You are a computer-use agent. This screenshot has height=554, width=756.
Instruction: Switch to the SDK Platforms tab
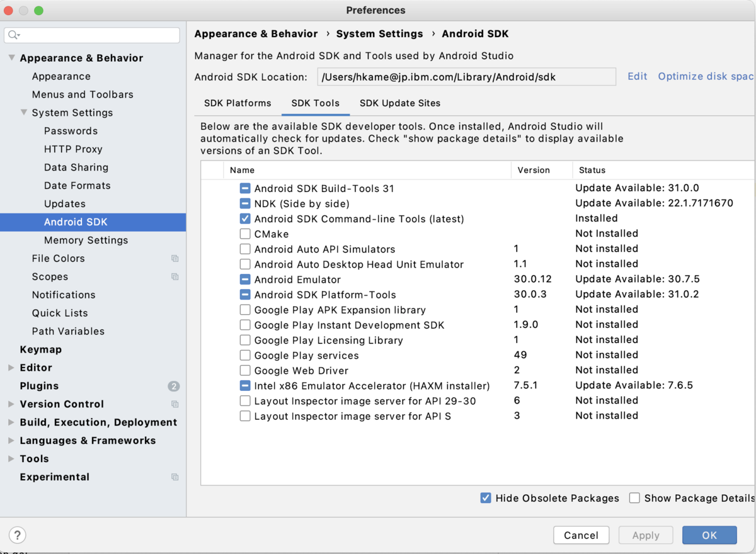237,103
